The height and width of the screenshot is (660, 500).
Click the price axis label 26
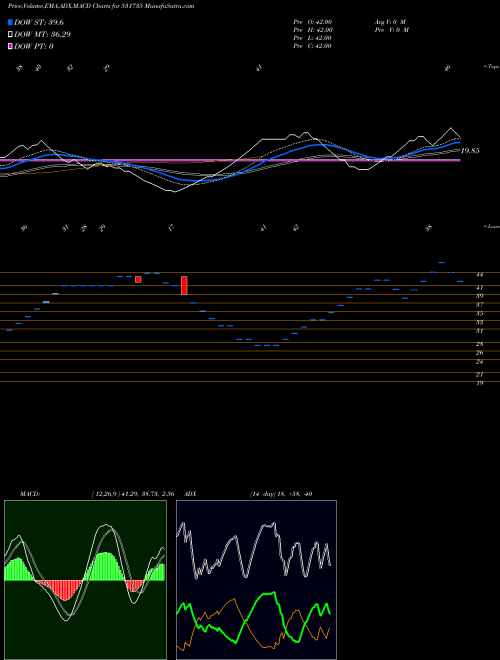[x=479, y=353]
